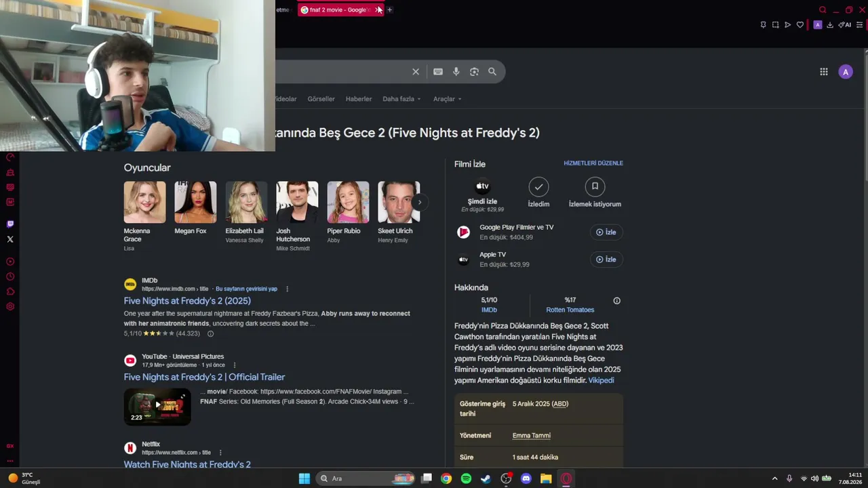
Task: Open the on-screen keyboard input tool
Action: tap(438, 72)
